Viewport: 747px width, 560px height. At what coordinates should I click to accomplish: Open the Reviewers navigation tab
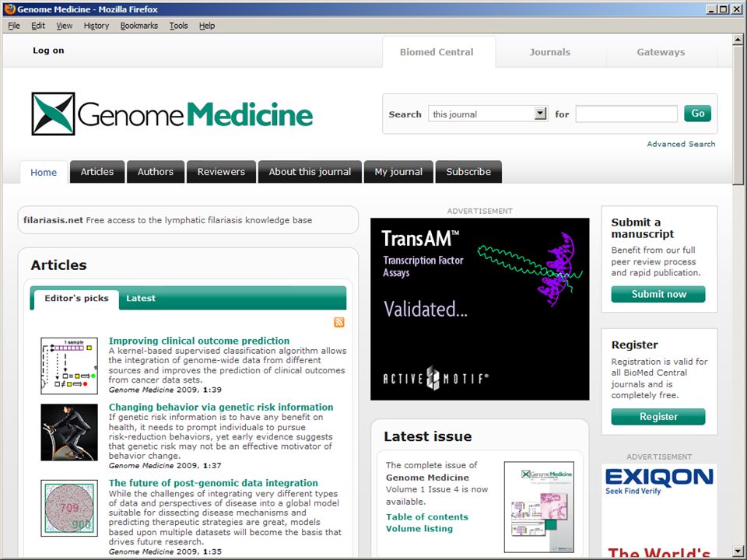(x=221, y=172)
